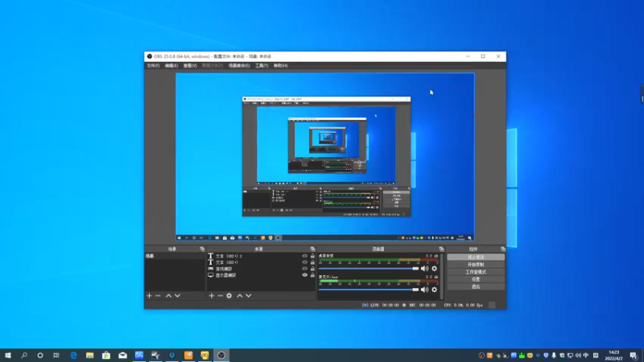Toggle visibility eye of 文本 (GDI+) source
644x362 pixels.
[305, 262]
